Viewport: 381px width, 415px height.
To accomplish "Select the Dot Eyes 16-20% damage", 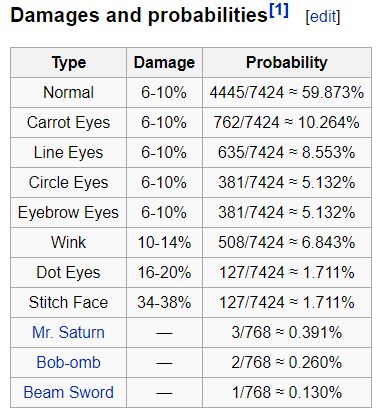I will click(164, 272).
